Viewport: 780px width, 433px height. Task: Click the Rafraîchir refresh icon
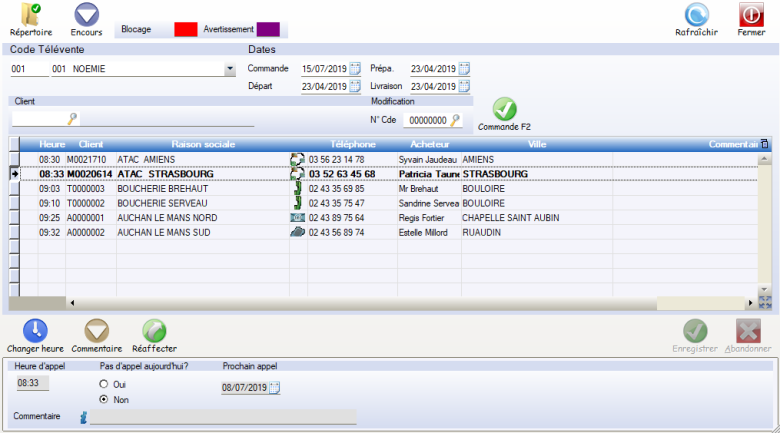tap(696, 15)
